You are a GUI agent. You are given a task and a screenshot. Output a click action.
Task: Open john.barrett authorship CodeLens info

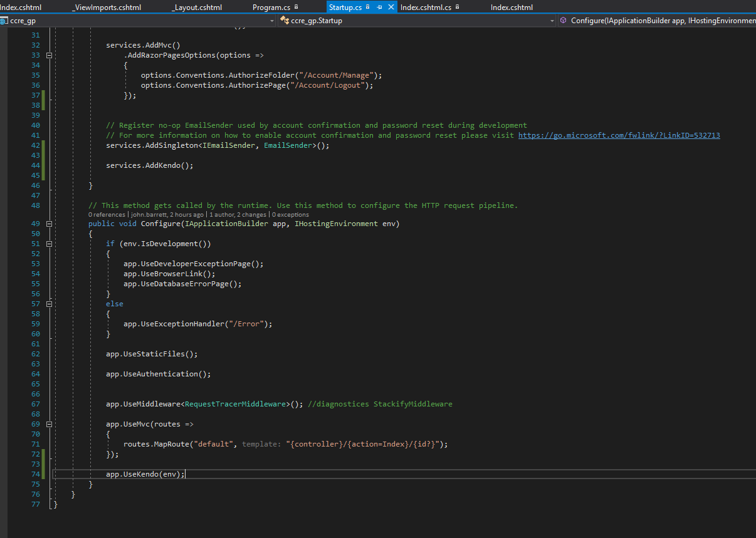click(x=167, y=214)
